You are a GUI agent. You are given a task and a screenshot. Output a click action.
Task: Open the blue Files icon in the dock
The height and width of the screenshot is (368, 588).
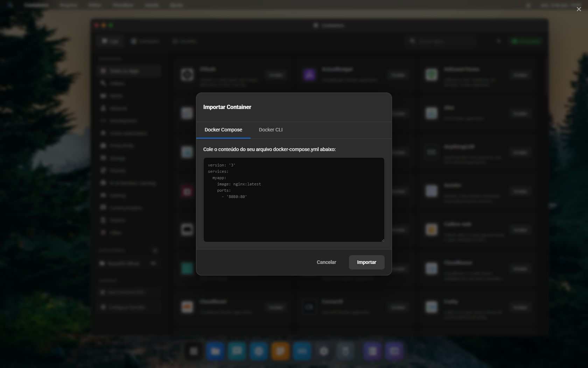[x=215, y=351]
